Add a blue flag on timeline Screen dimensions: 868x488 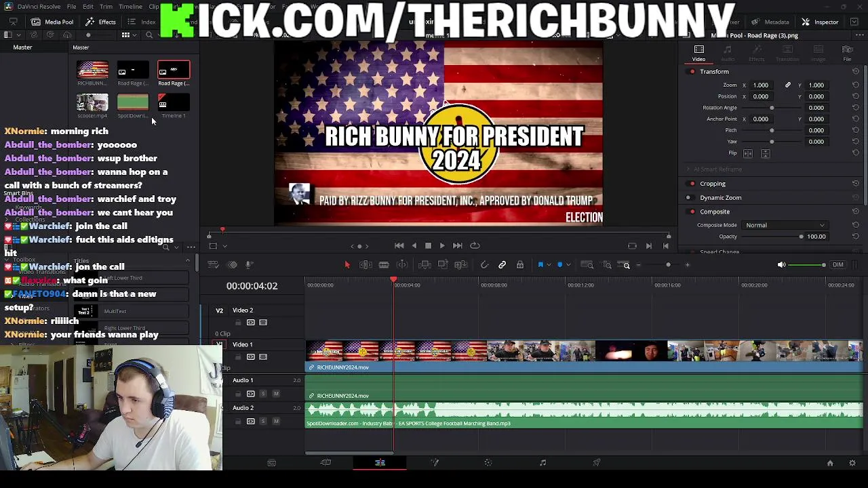tap(540, 265)
